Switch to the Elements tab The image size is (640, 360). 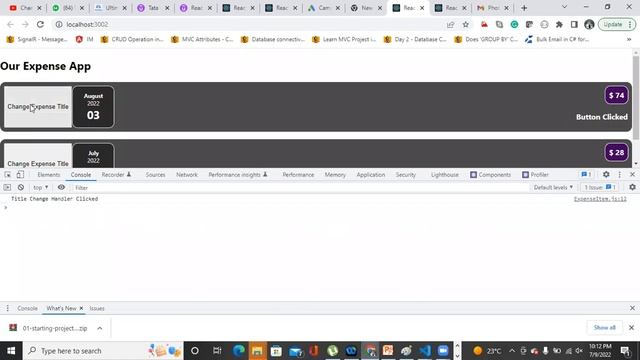click(49, 175)
